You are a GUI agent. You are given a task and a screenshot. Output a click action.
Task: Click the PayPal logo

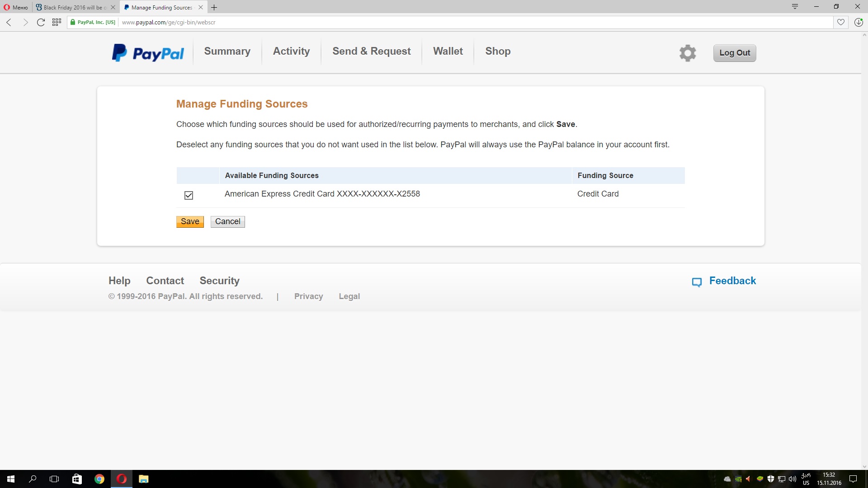click(x=148, y=53)
